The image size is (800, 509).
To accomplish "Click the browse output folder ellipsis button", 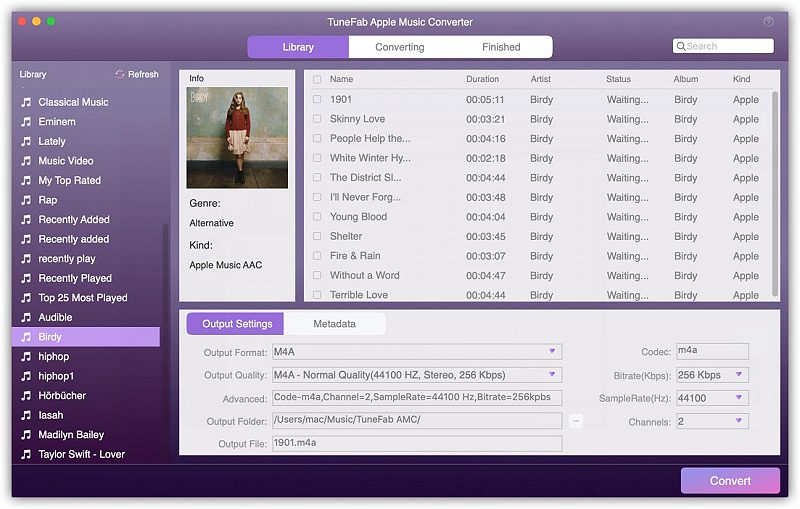I will click(x=576, y=421).
